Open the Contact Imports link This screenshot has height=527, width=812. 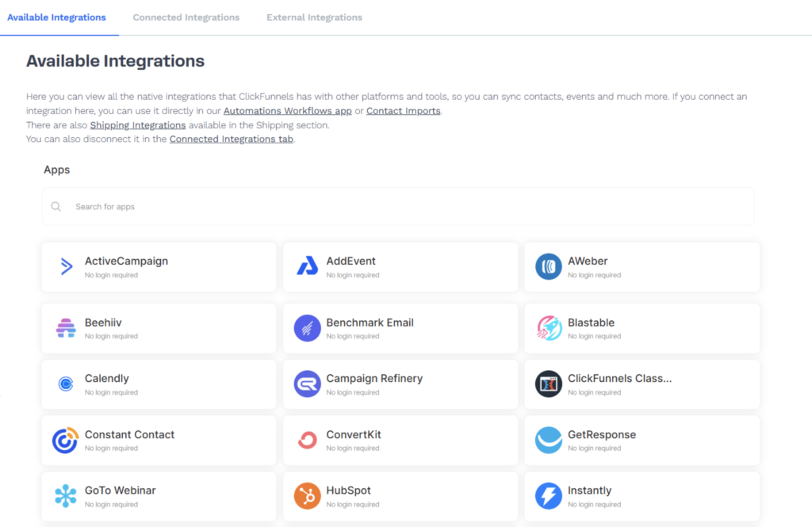[x=404, y=111]
